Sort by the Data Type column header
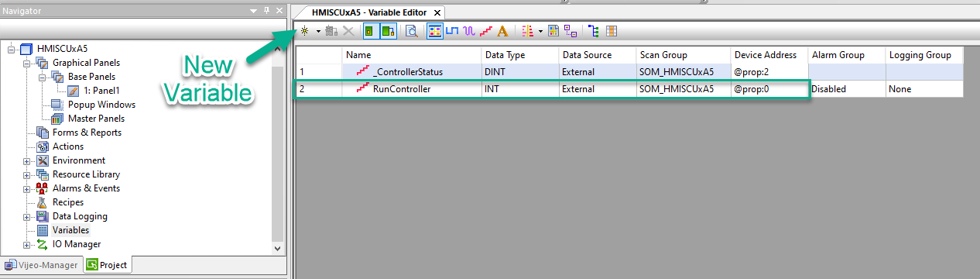Screen dimensions: 980x279 [x=519, y=55]
